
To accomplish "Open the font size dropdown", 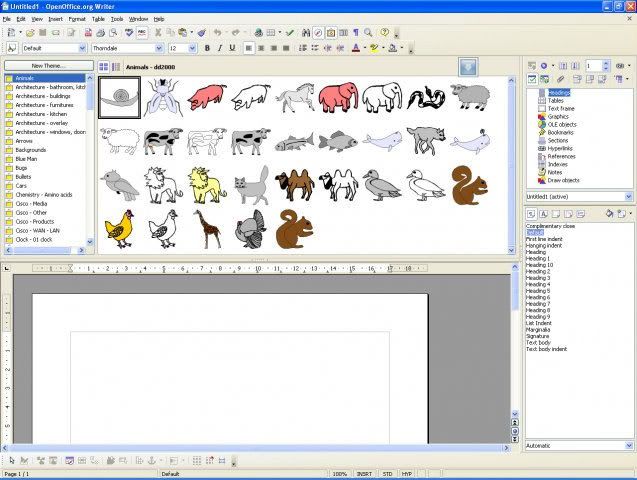I will (x=194, y=47).
